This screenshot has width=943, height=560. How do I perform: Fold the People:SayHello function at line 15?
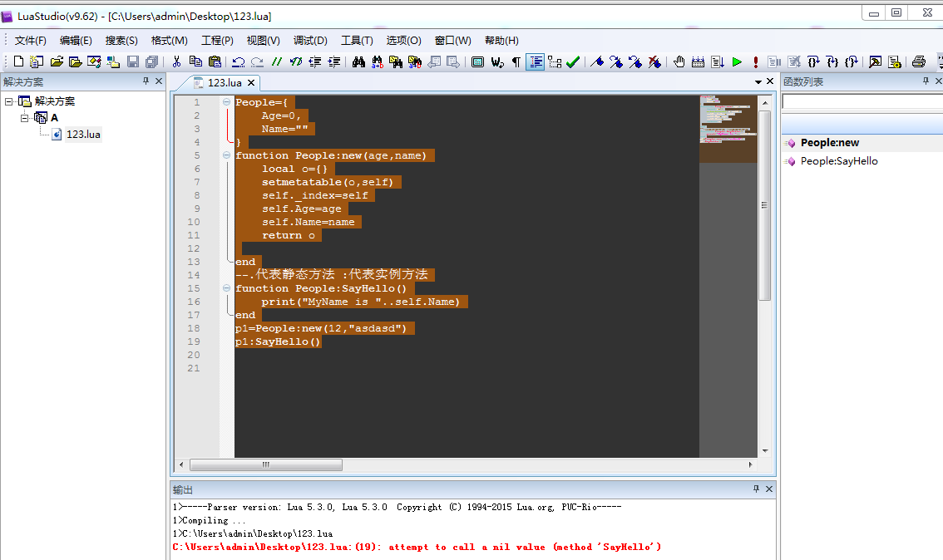[227, 287]
